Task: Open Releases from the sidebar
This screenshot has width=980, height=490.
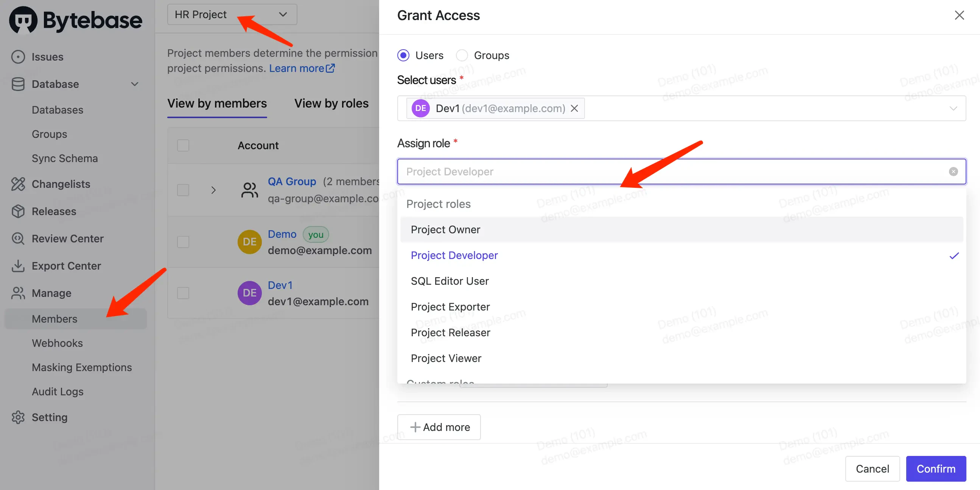Action: pyautogui.click(x=53, y=211)
